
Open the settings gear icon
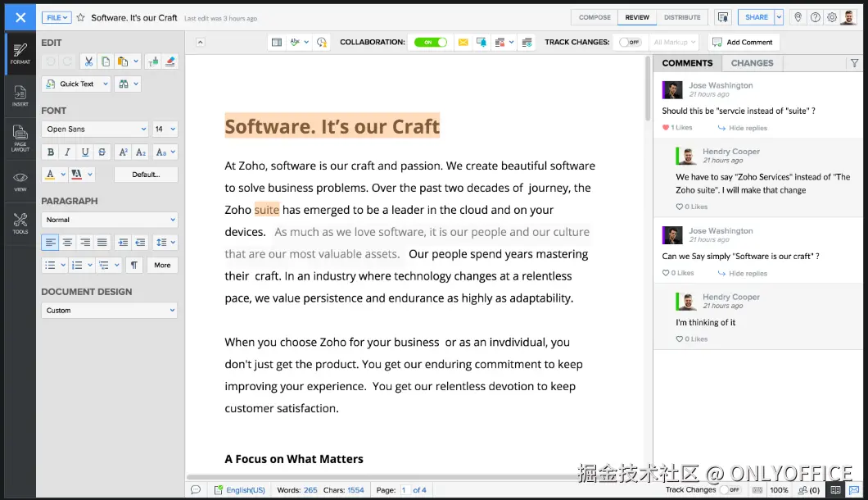tap(832, 17)
